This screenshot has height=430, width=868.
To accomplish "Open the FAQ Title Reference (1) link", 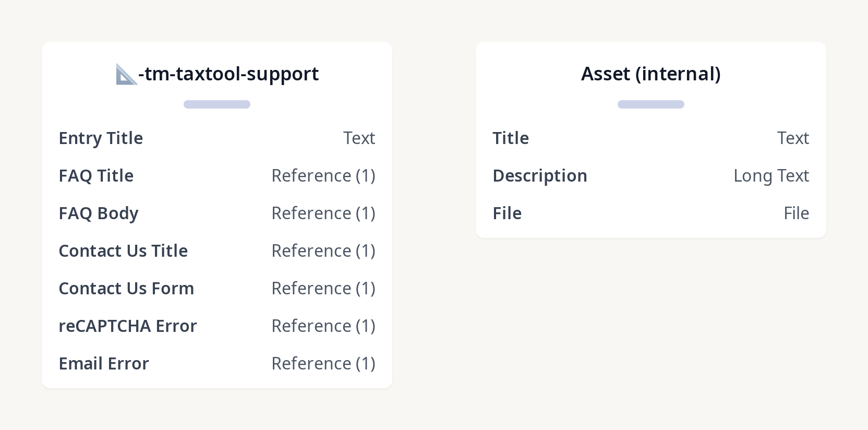I will (323, 176).
